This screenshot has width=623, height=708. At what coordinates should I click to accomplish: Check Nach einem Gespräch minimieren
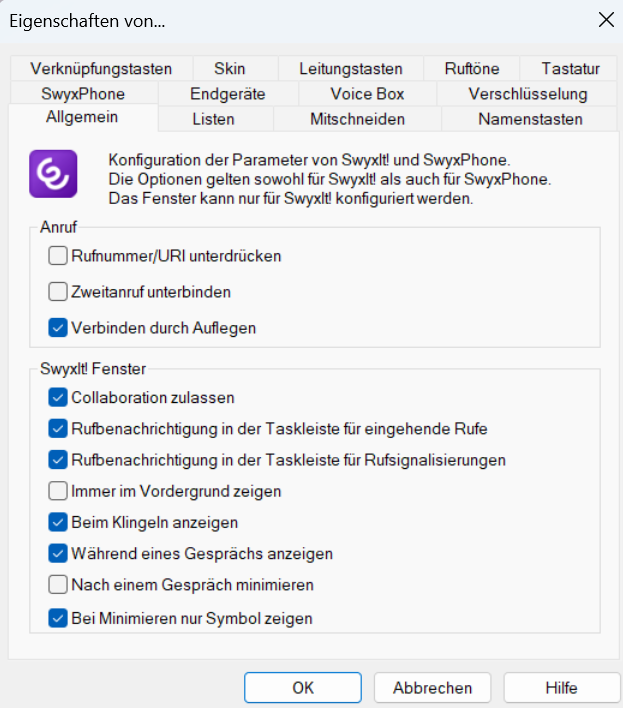58,584
